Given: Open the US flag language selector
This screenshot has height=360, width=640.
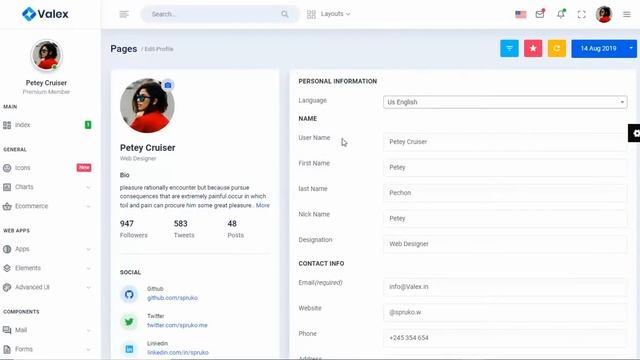Looking at the screenshot, I should (x=520, y=14).
